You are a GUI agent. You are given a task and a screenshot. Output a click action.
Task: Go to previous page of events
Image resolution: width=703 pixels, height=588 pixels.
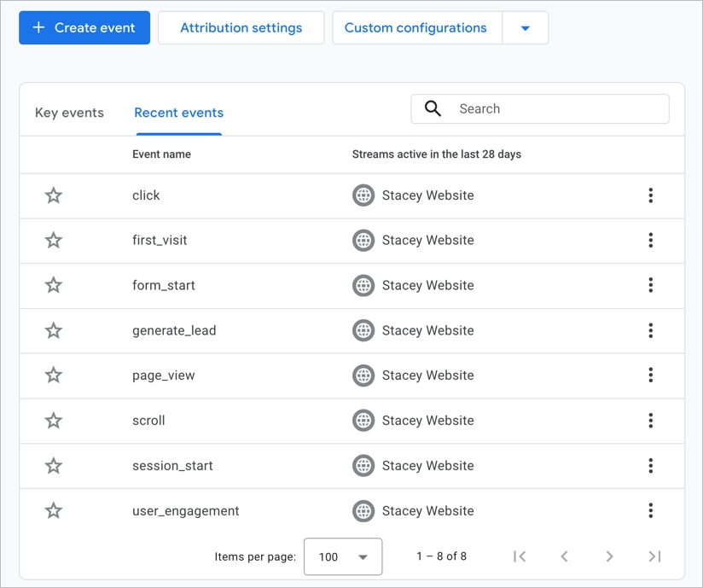click(564, 556)
